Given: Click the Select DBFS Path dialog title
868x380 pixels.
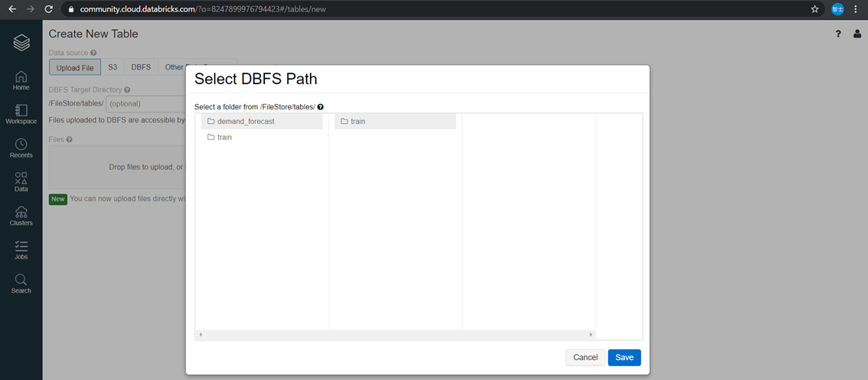Looking at the screenshot, I should [x=256, y=79].
